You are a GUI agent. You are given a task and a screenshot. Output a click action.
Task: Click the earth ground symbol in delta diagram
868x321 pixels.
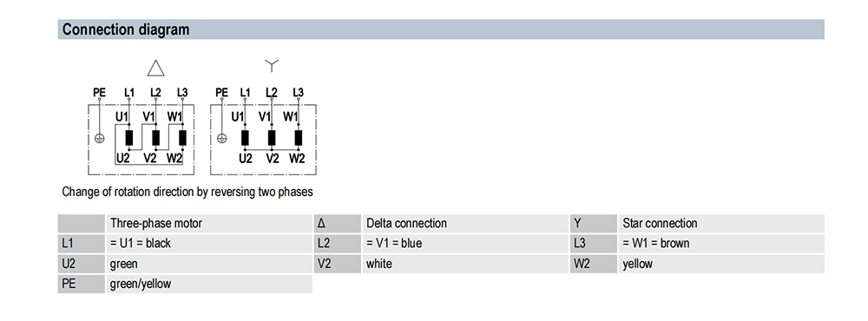point(100,138)
